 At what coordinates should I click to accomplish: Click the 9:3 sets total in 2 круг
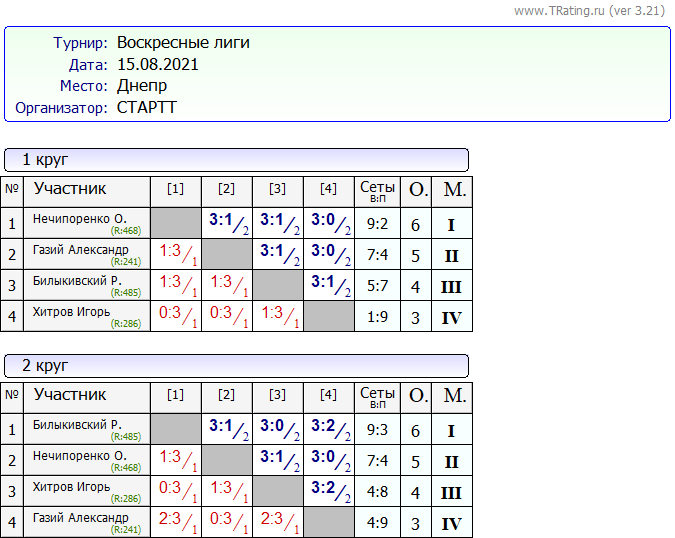pos(377,432)
